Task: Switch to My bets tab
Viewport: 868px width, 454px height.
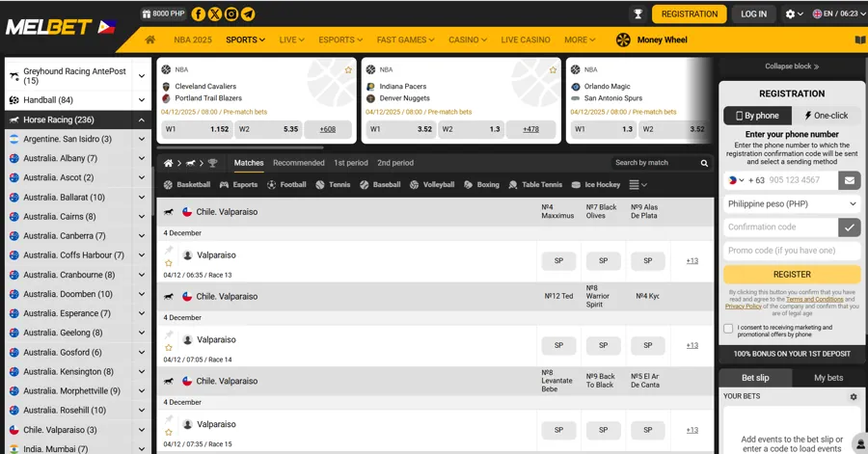Action: [827, 378]
